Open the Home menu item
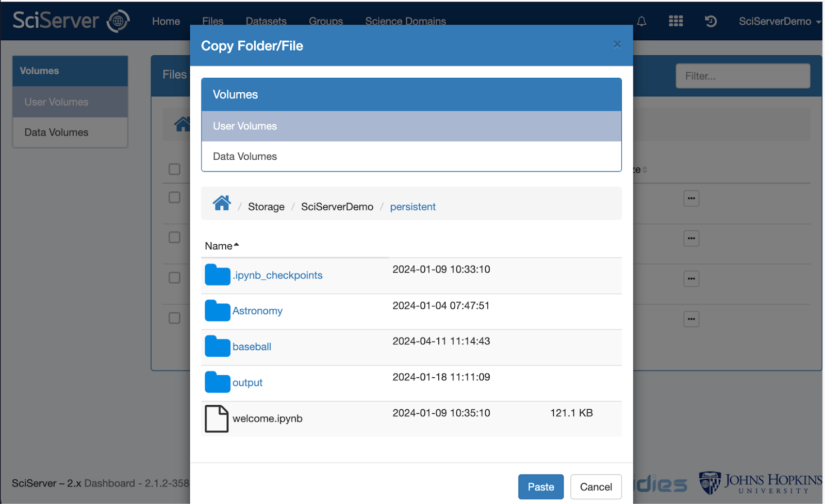The image size is (825, 504). click(x=166, y=21)
